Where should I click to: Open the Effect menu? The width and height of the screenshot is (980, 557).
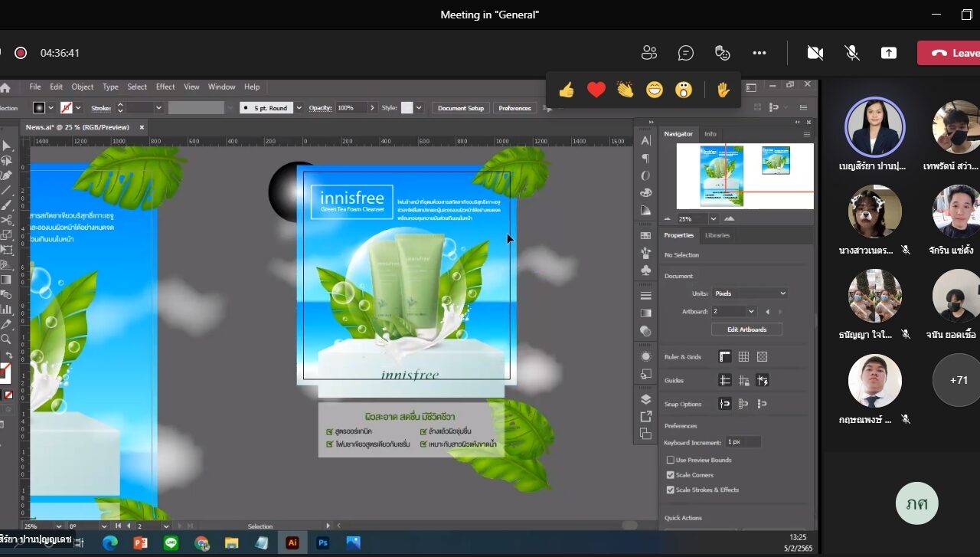(x=165, y=87)
